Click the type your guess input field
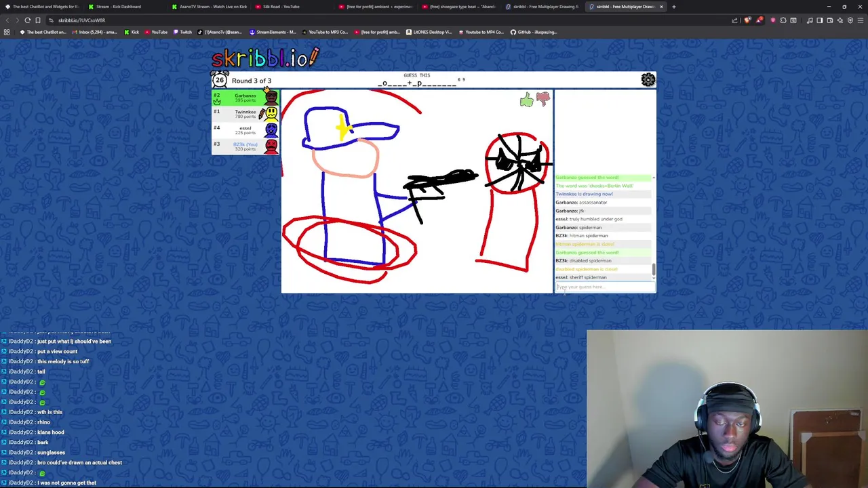868x488 pixels. click(605, 287)
